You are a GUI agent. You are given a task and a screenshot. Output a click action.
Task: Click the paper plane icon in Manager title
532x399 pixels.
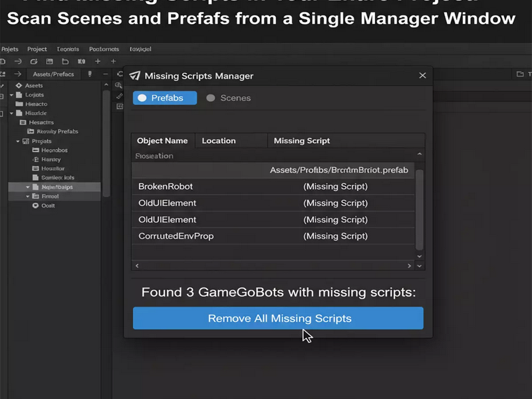click(x=135, y=76)
